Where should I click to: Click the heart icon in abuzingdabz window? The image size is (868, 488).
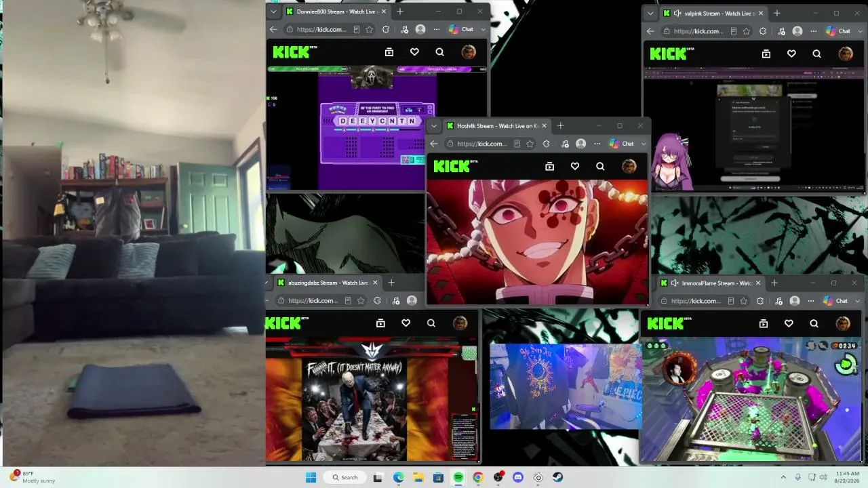click(x=406, y=323)
